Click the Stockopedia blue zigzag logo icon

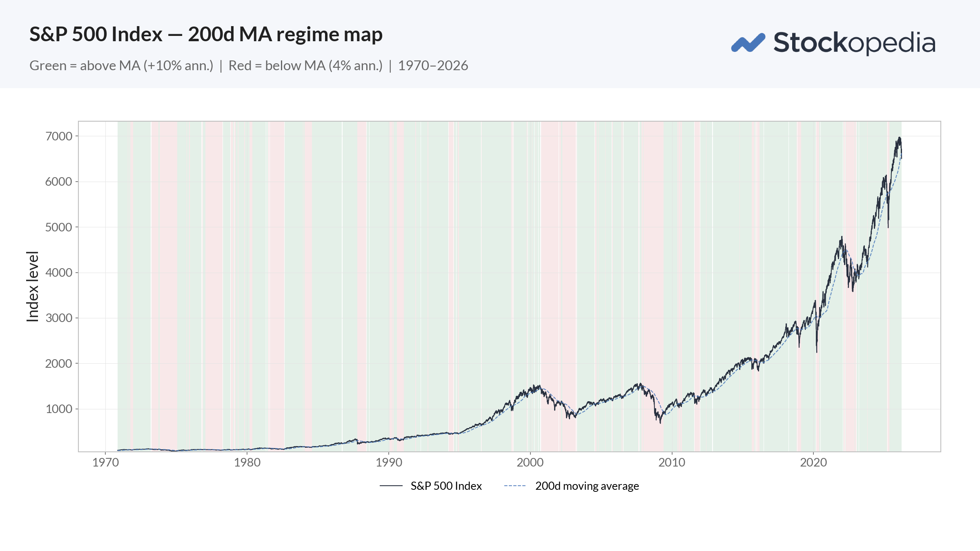(748, 43)
